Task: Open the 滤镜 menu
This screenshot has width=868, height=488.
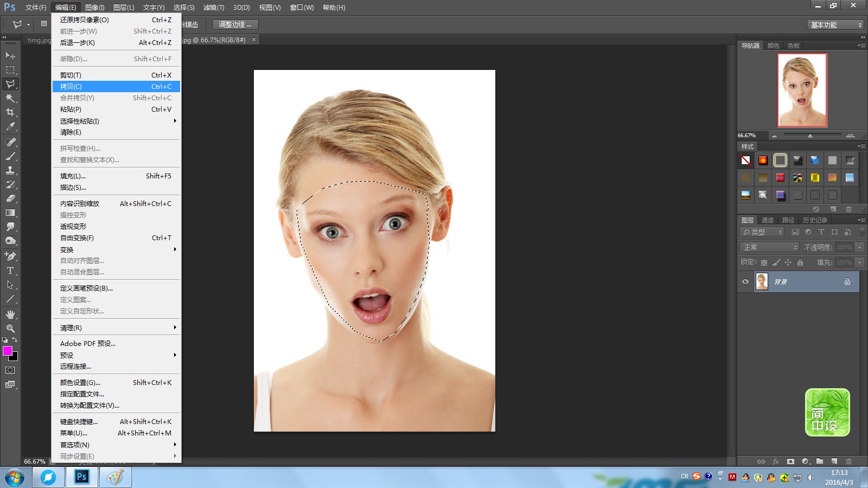Action: 214,8
